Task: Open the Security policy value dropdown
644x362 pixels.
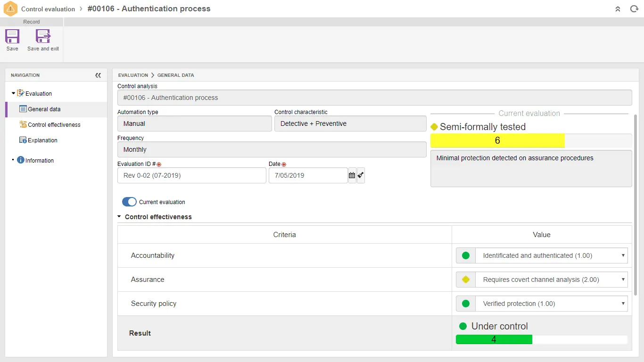Action: tap(551, 304)
